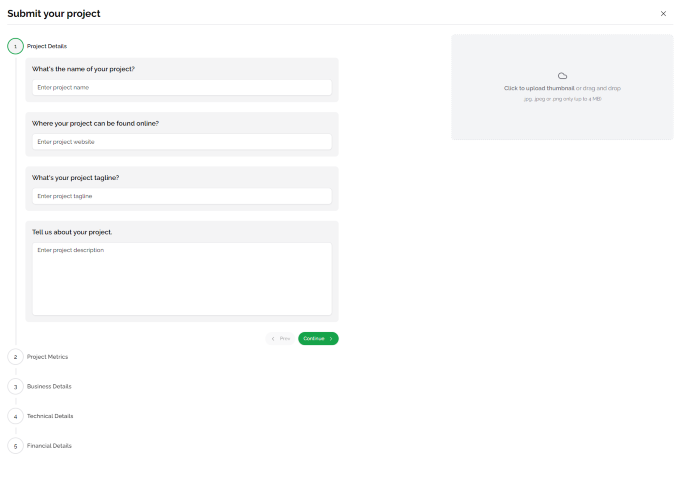Click the 'What's your project tagline?' label
680x500 pixels.
[75, 178]
